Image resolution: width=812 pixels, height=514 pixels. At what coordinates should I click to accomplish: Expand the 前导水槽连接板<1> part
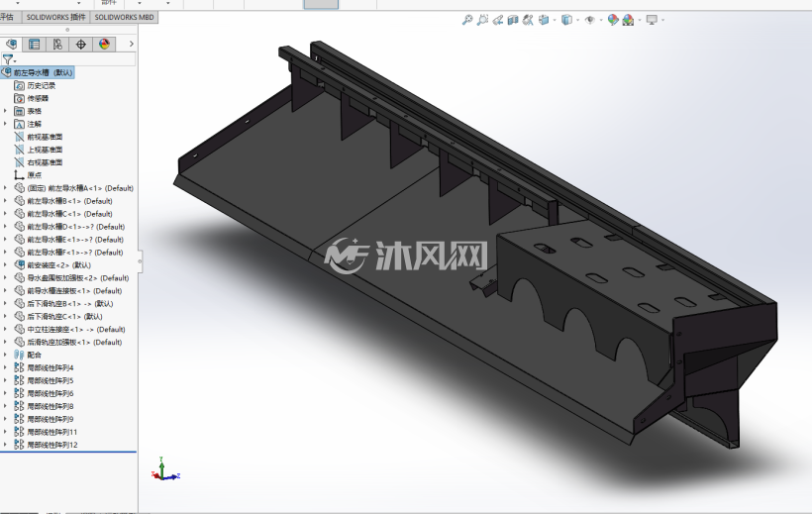pyautogui.click(x=6, y=291)
